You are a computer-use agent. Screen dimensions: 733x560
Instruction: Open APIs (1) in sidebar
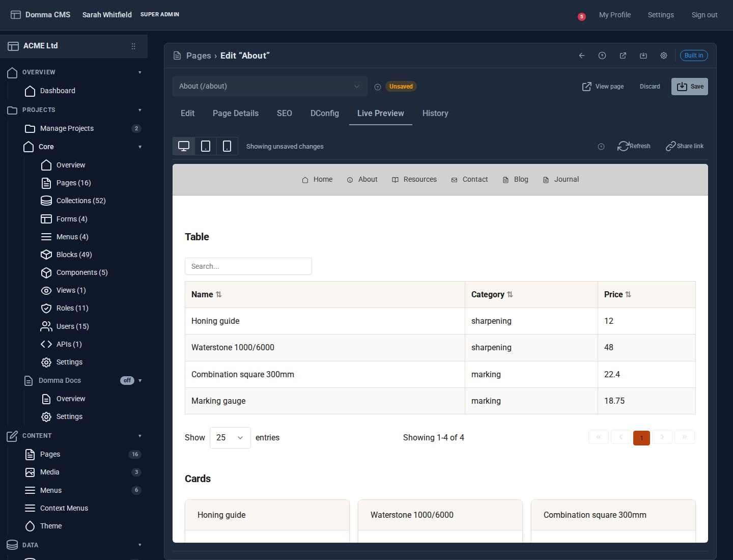[69, 344]
